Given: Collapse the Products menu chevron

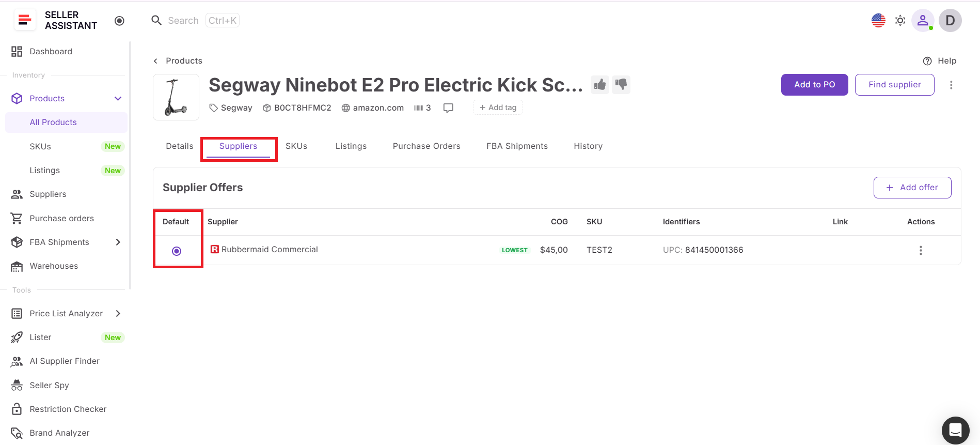Looking at the screenshot, I should pyautogui.click(x=118, y=99).
